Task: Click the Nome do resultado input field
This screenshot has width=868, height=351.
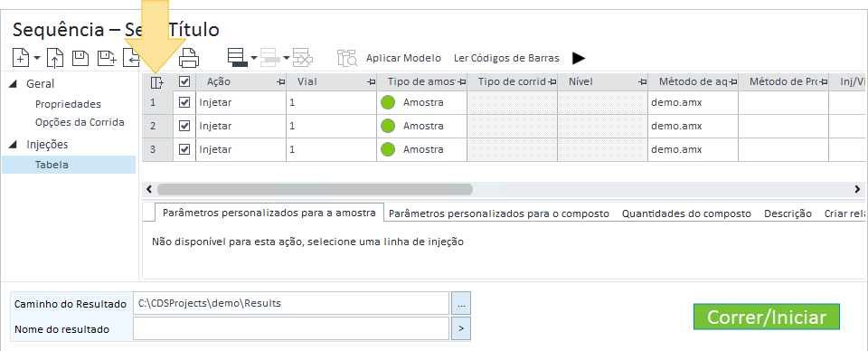Action: [290, 329]
